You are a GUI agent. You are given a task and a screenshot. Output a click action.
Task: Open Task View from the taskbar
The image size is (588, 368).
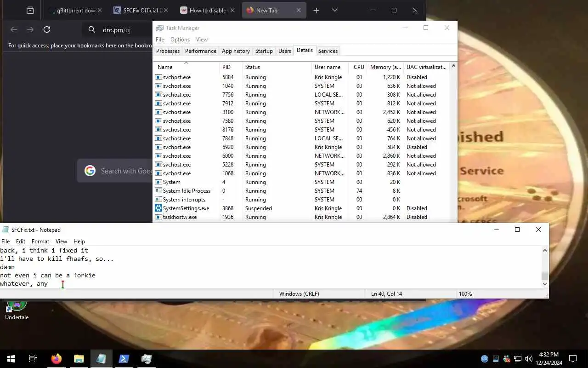coord(33,359)
